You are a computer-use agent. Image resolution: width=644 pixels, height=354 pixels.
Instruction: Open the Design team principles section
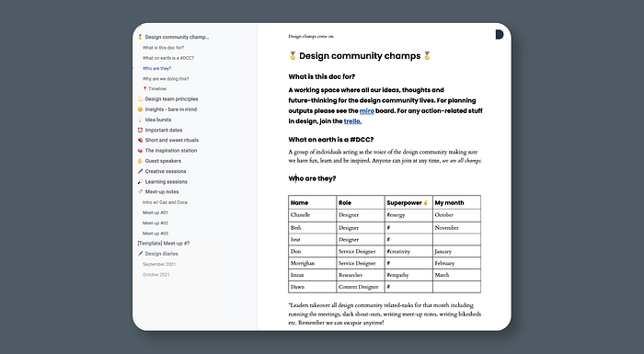pos(167,99)
